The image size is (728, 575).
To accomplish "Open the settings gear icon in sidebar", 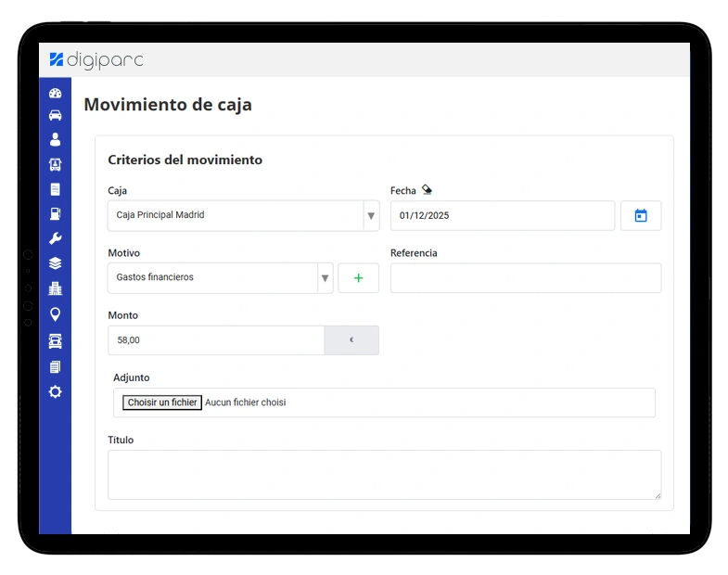I will pos(56,391).
